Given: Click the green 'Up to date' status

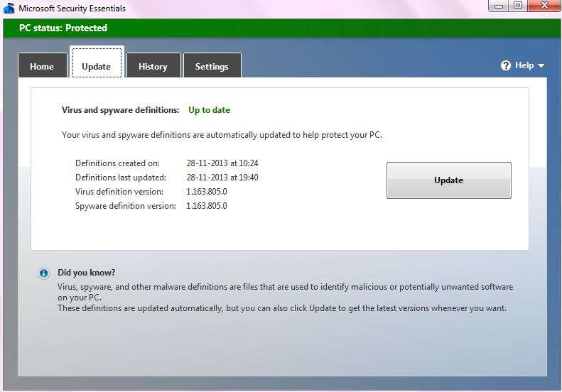Looking at the screenshot, I should point(210,110).
